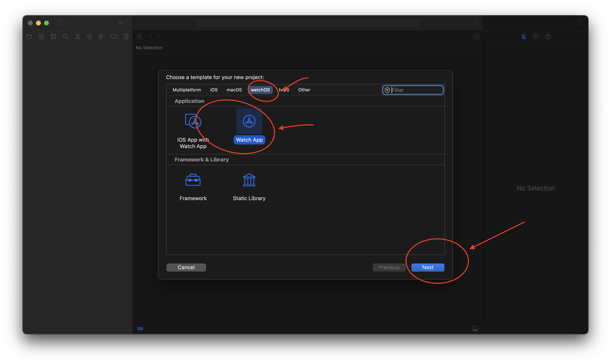Add editor on right icon
The width and height of the screenshot is (611, 364).
pyautogui.click(x=477, y=37)
